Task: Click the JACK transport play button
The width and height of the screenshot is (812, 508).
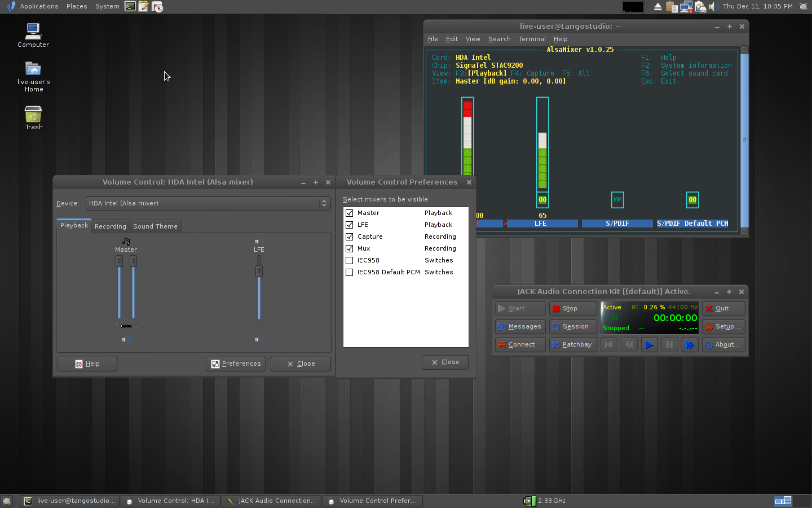Action: click(649, 345)
